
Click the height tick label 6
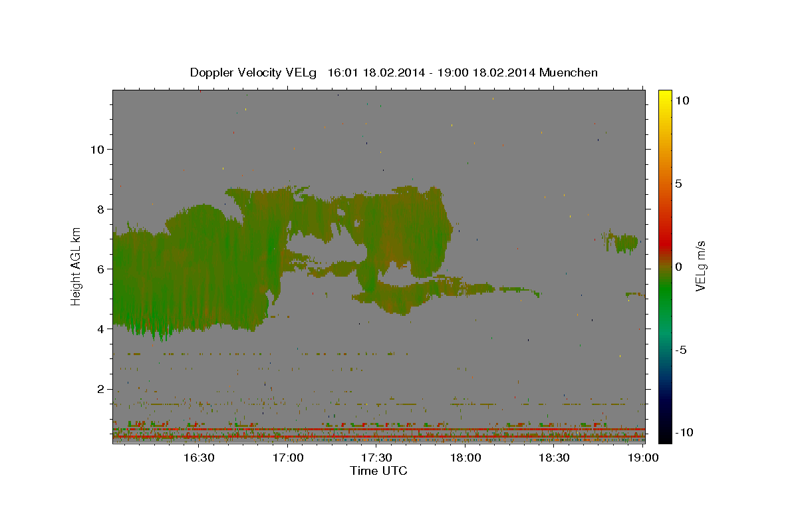[99, 269]
